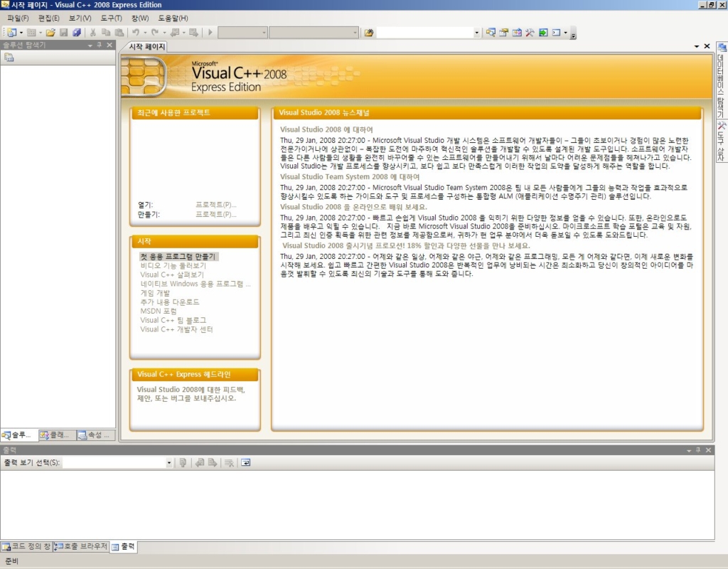
Task: Click the Save floppy disk icon
Action: tap(63, 33)
